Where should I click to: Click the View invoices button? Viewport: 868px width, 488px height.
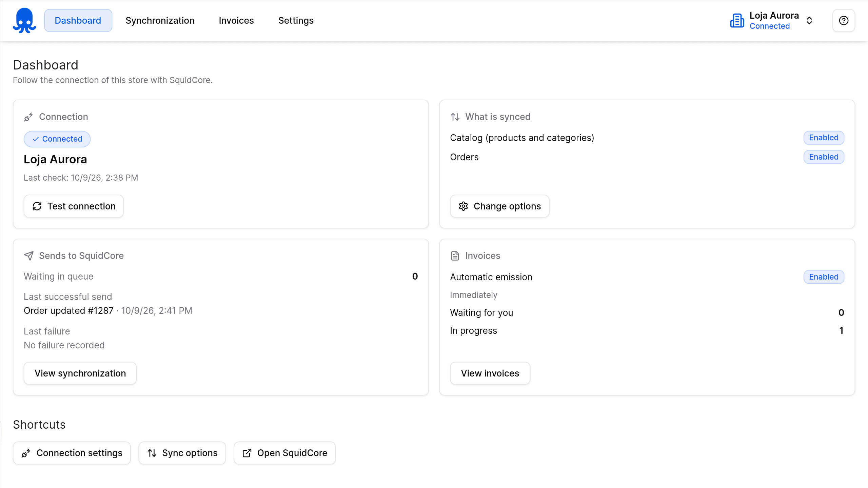490,373
